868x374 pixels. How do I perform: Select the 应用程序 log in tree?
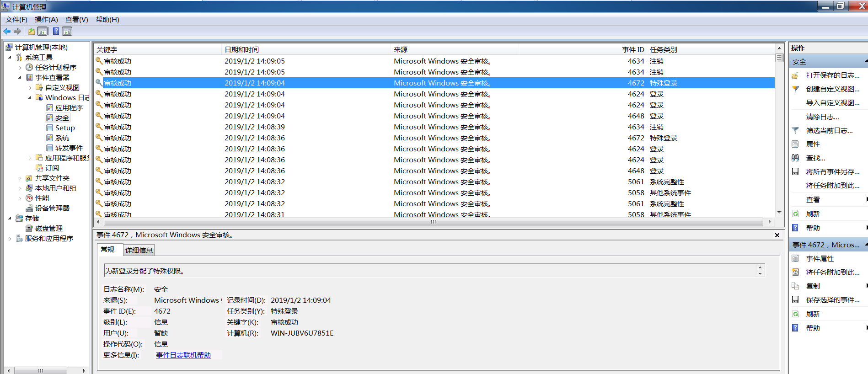click(x=69, y=107)
